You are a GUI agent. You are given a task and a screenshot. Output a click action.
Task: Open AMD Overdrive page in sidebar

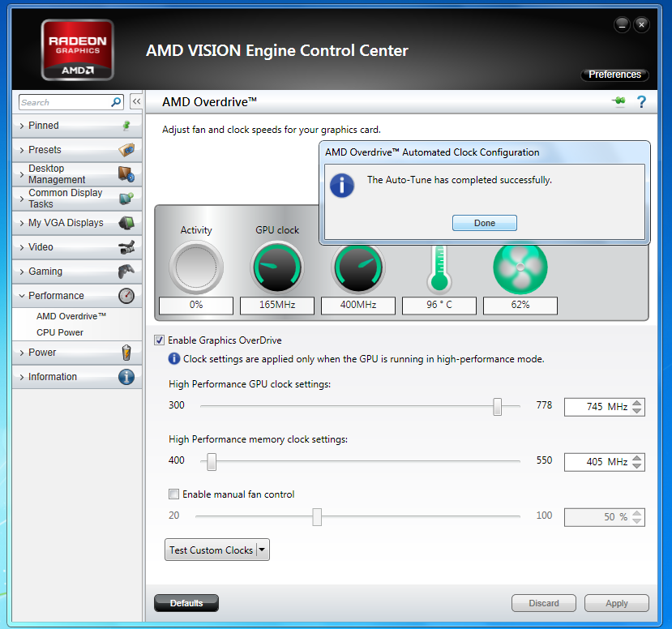pos(71,316)
